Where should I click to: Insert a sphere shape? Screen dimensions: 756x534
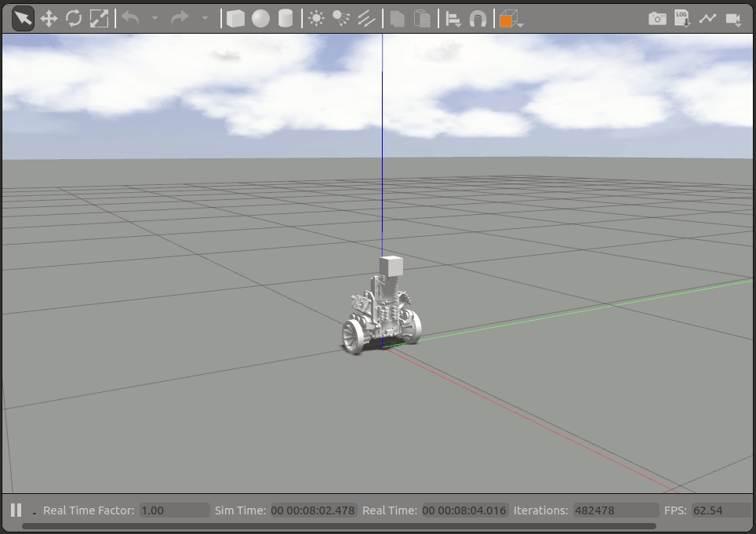(x=260, y=19)
